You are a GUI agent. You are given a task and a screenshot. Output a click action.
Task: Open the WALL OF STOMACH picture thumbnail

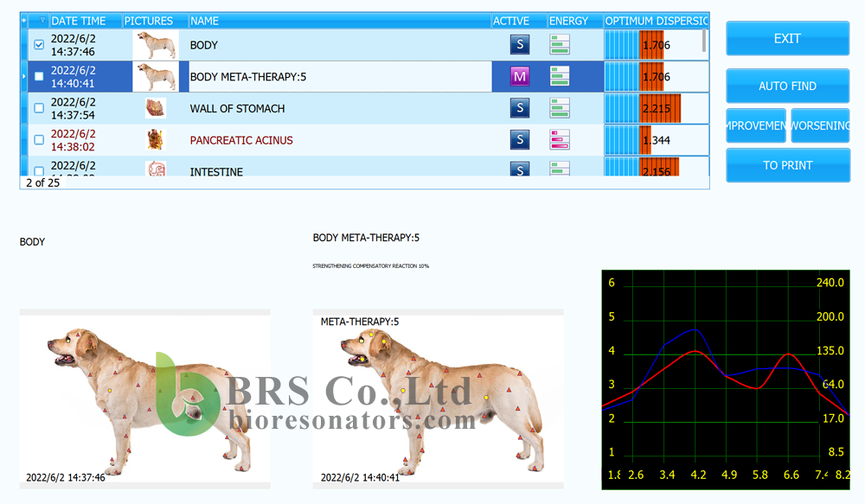pos(156,108)
